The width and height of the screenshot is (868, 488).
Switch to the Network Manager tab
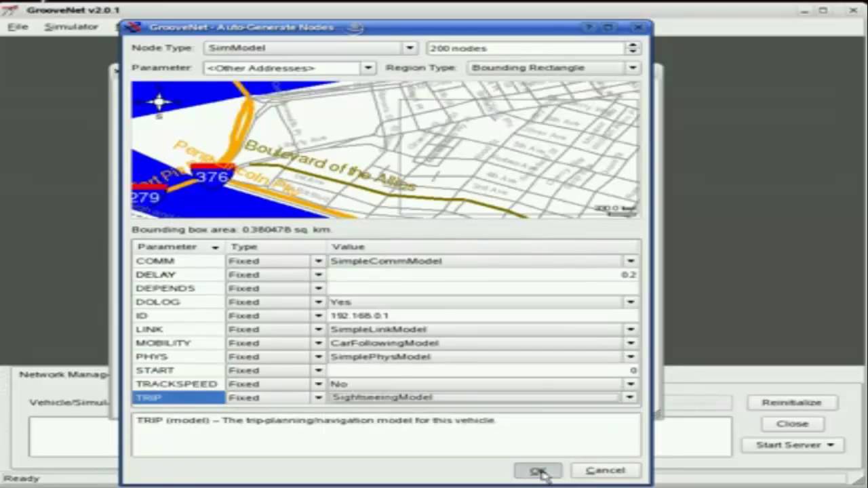(x=63, y=374)
